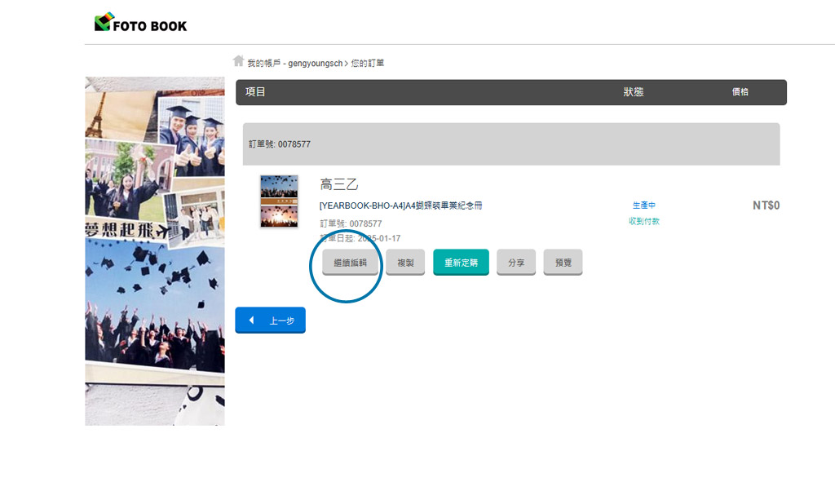The image size is (835, 504).
Task: Open the 高三乙 project title
Action: (338, 184)
